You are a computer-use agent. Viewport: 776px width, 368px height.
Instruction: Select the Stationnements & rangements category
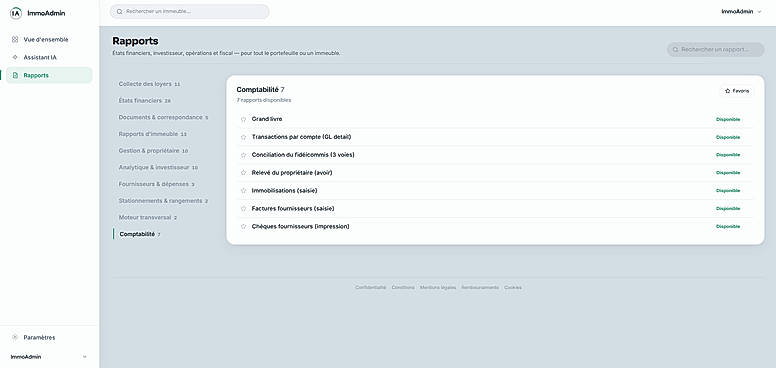[163, 201]
